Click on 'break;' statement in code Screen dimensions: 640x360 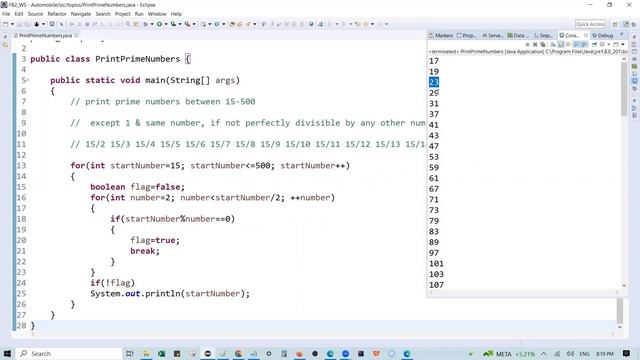point(145,251)
